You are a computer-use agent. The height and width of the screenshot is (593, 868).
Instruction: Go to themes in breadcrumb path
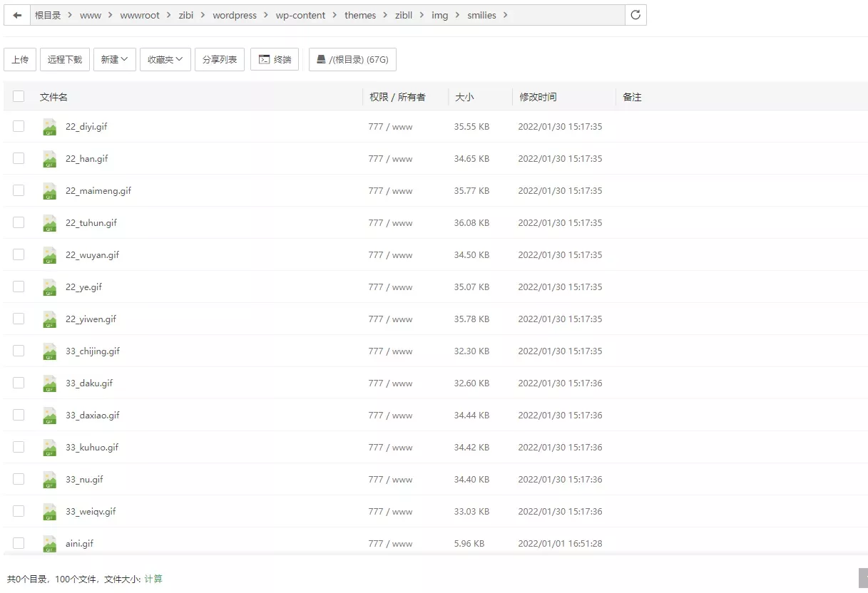point(360,15)
